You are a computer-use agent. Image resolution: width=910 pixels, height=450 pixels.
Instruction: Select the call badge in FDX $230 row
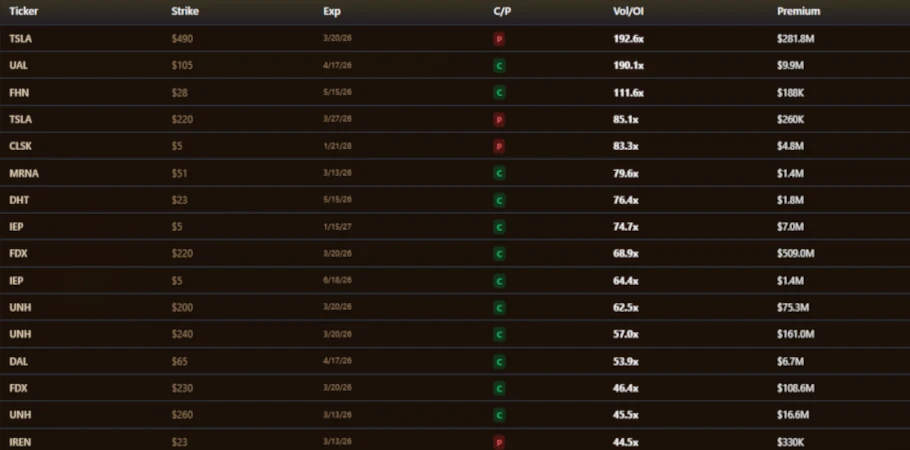point(499,388)
